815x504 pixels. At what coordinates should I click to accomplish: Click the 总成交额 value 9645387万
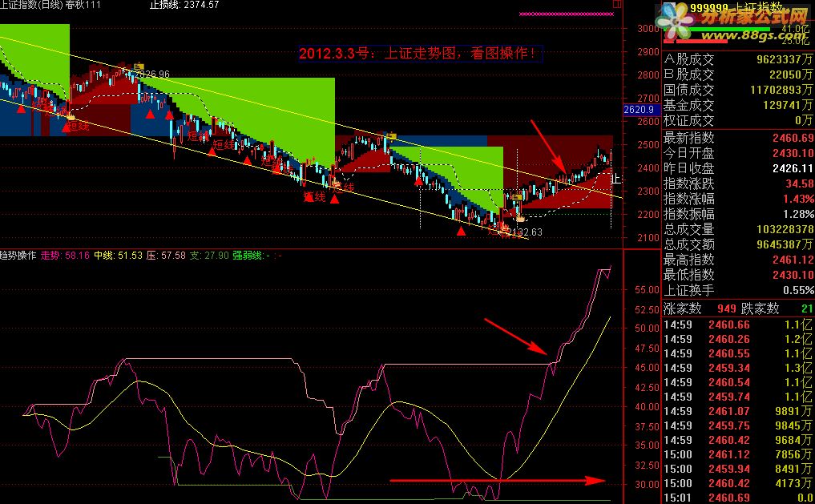click(x=785, y=244)
